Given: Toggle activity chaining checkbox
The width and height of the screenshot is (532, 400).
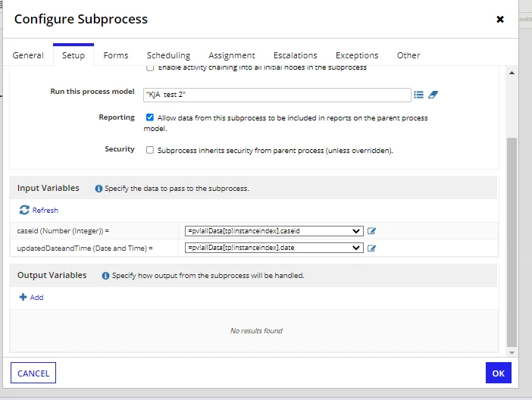Looking at the screenshot, I should tap(150, 67).
